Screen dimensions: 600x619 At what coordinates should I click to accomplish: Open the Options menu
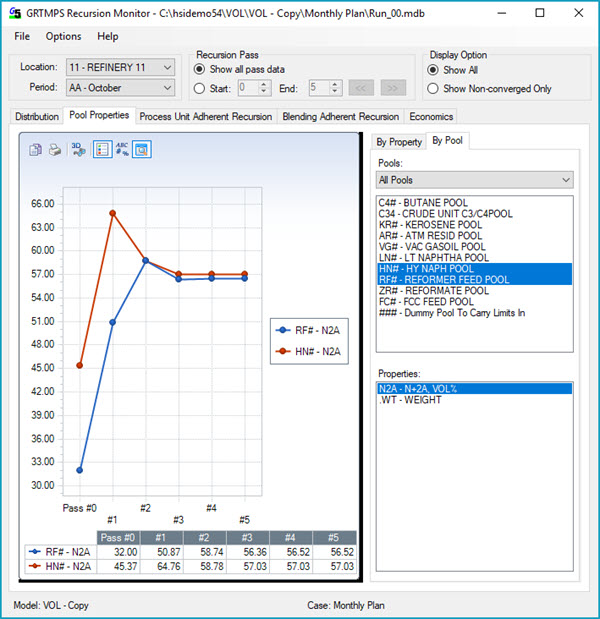[x=63, y=36]
